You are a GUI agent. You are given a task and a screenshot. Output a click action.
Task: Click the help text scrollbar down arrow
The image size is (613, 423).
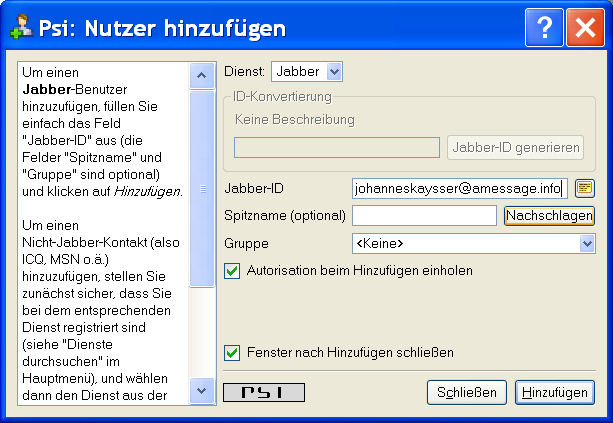pos(202,391)
